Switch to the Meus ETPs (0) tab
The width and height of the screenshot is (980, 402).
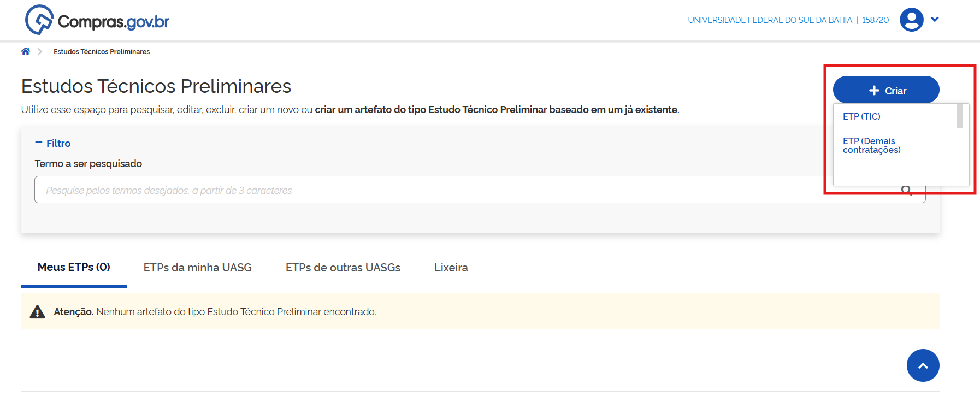coord(74,267)
